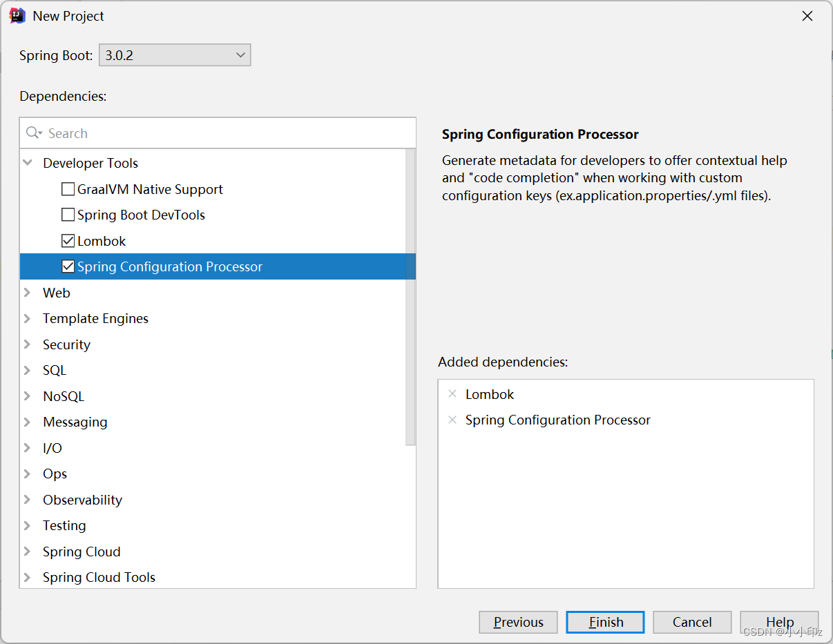Select the Template Engines tree label
The image size is (833, 644).
(95, 318)
